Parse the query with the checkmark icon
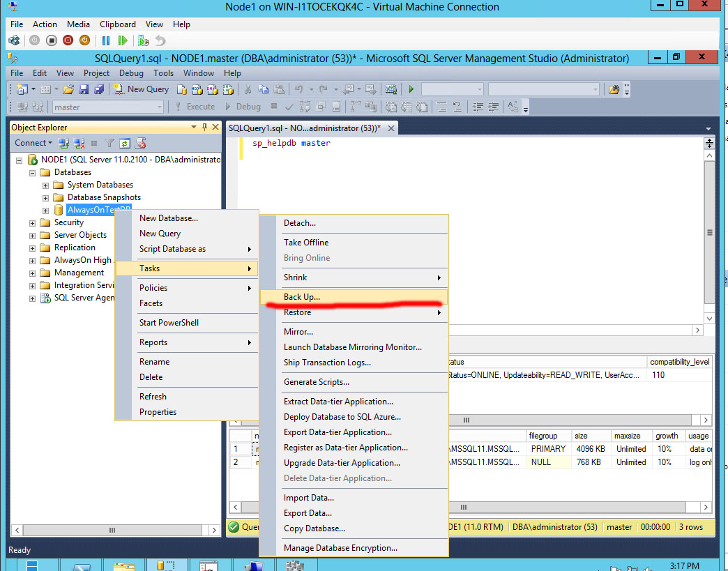Viewport: 728px width, 571px height. pos(290,106)
